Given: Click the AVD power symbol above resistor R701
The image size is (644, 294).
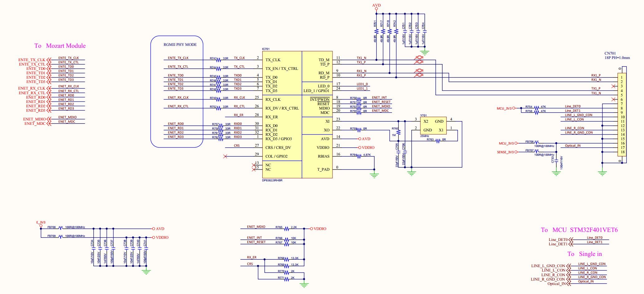Looking at the screenshot, I should 376,7.
